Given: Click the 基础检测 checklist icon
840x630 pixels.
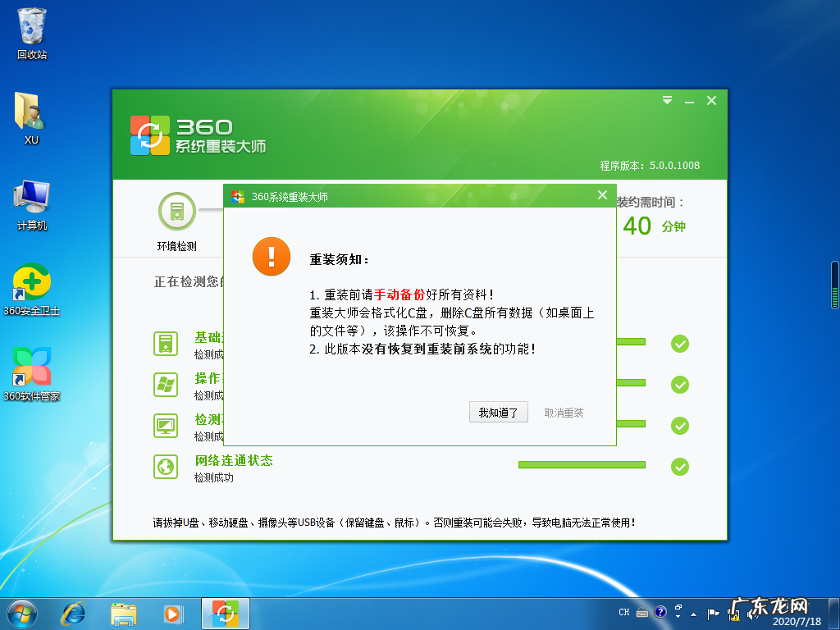Looking at the screenshot, I should click(x=167, y=343).
